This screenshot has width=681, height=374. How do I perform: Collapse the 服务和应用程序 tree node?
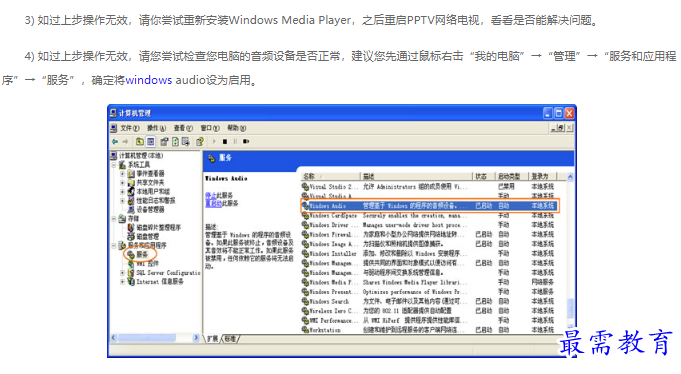coord(114,246)
